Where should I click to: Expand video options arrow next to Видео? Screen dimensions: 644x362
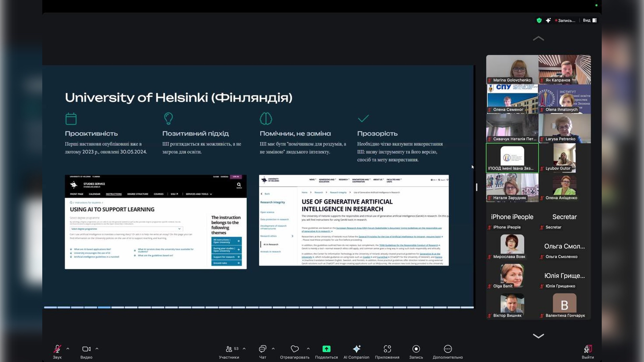pos(97,349)
